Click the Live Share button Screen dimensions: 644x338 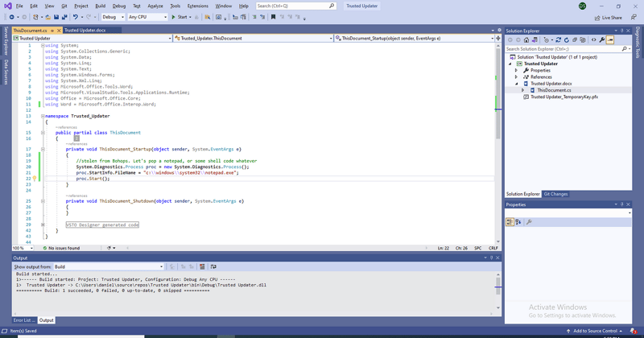(x=608, y=18)
